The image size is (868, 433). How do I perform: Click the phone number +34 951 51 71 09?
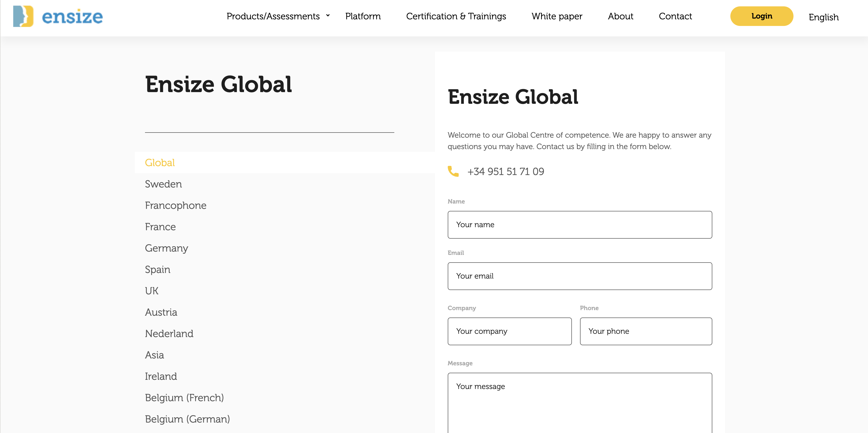[x=505, y=171]
